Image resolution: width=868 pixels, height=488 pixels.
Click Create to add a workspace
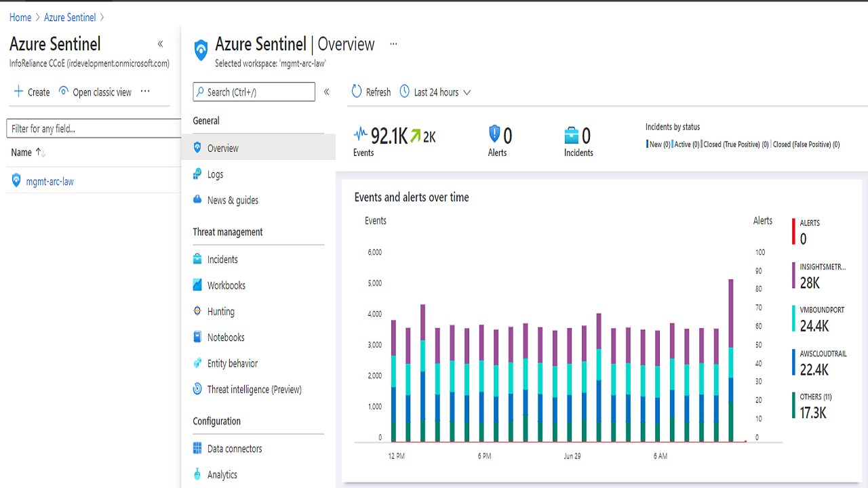pyautogui.click(x=32, y=92)
